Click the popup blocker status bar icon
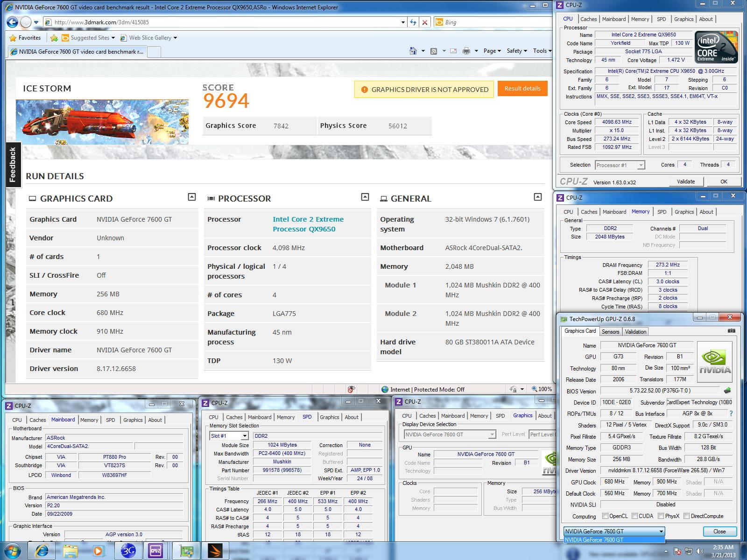Screen dimensions: 747x560 [351, 389]
